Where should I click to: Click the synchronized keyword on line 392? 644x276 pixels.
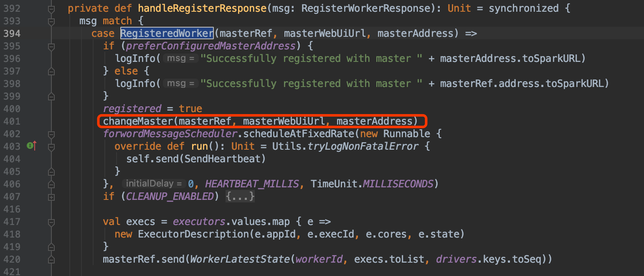coord(524,8)
